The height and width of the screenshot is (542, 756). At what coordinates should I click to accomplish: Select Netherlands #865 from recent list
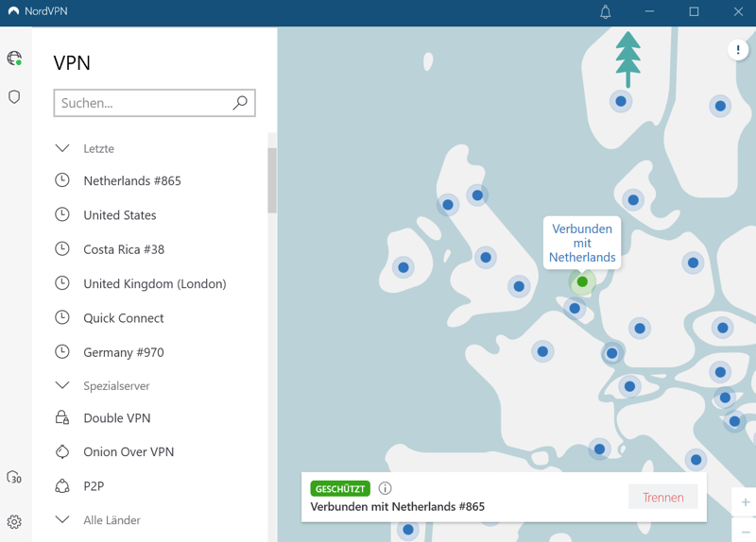[131, 180]
